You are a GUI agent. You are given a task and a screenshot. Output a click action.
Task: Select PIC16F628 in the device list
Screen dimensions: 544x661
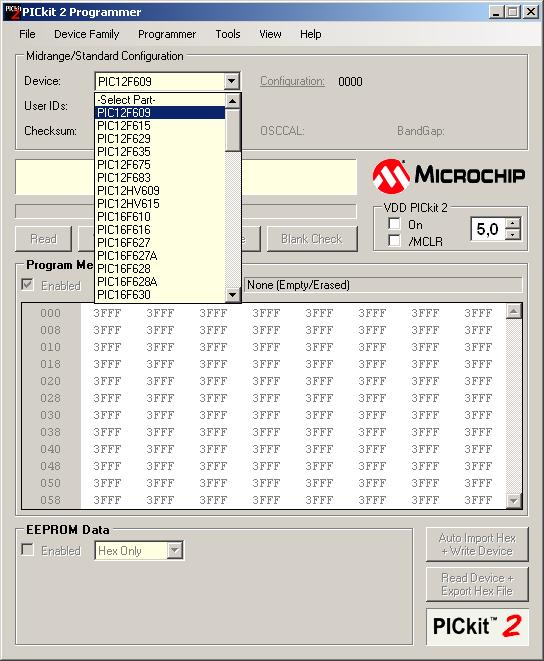point(160,269)
